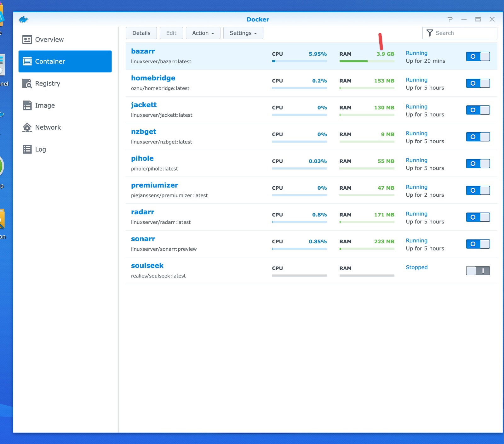Click the Details button
The image size is (504, 444).
tap(141, 33)
